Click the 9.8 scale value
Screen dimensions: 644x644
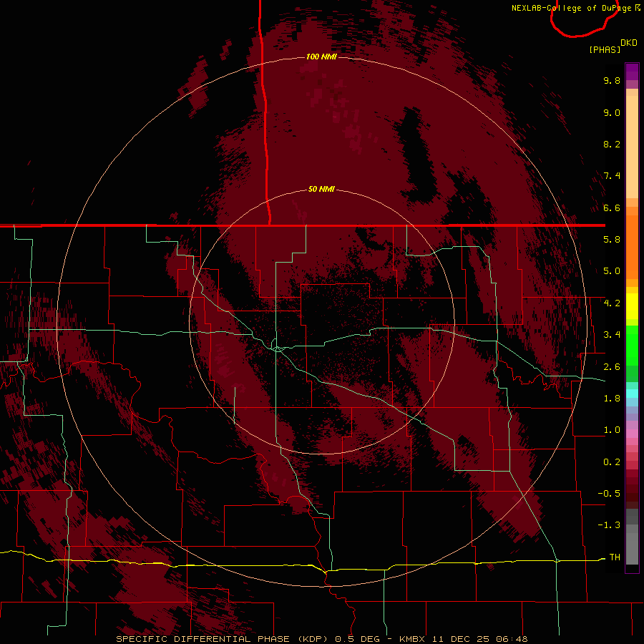[x=612, y=80]
